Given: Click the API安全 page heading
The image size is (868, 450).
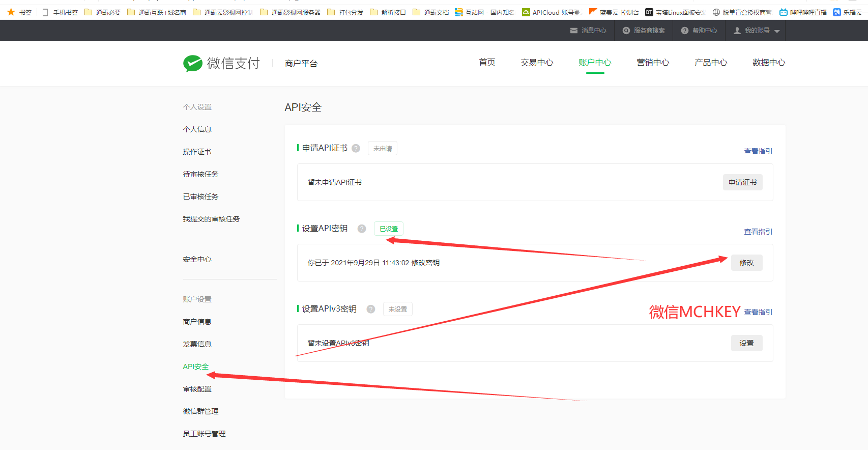Looking at the screenshot, I should pyautogui.click(x=303, y=107).
